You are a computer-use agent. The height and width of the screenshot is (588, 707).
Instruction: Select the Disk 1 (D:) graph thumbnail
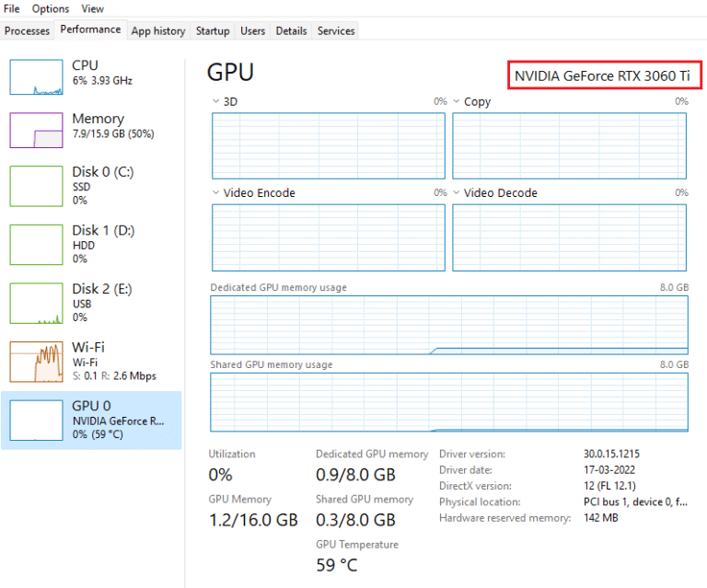36,245
